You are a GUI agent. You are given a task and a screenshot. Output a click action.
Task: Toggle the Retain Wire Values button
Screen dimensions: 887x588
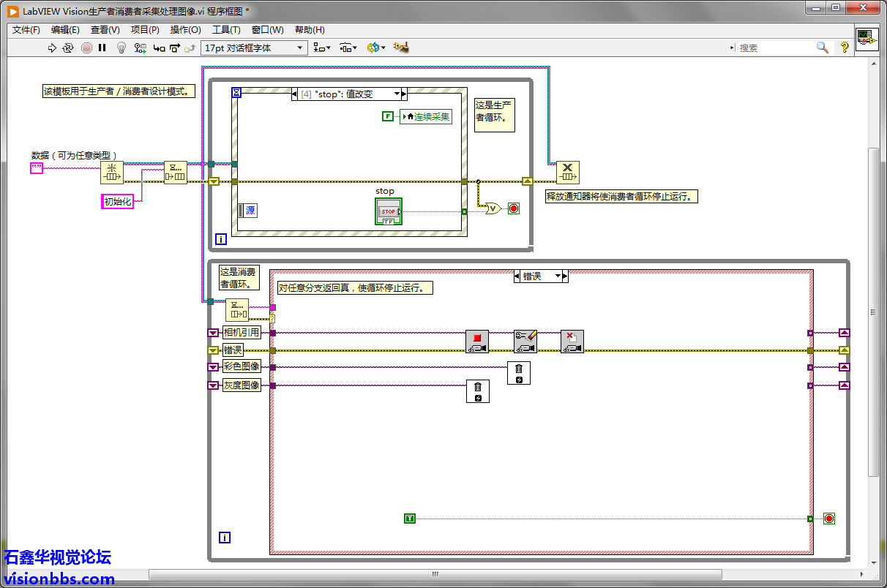[x=140, y=48]
